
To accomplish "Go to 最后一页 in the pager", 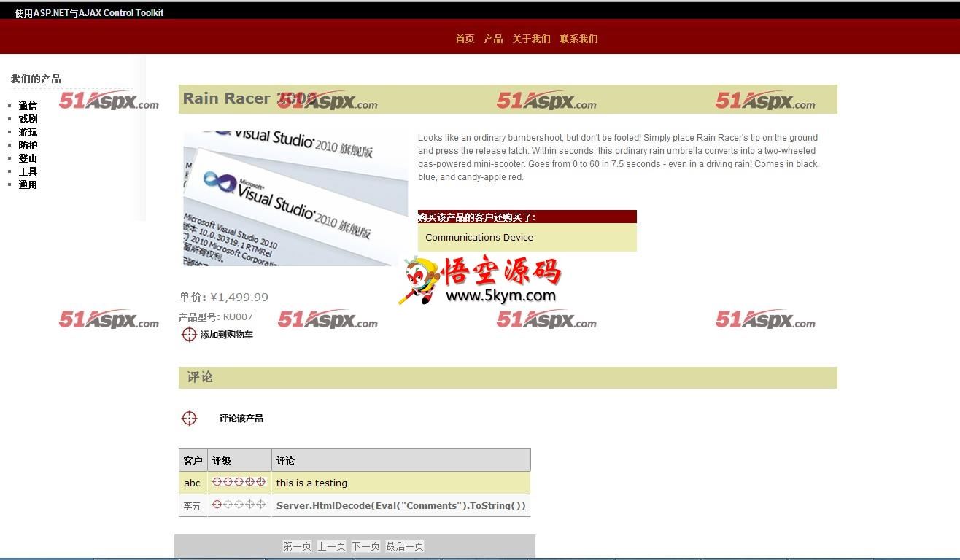I will click(x=405, y=546).
